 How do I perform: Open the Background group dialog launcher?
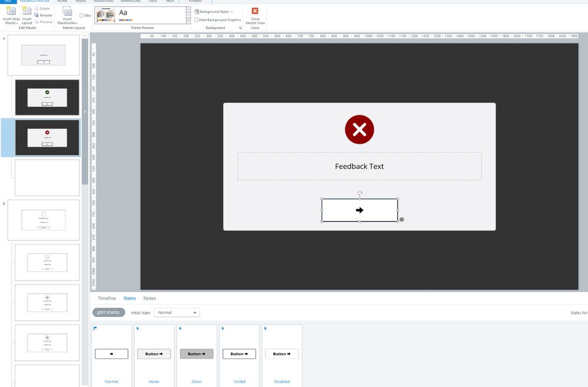tap(240, 28)
